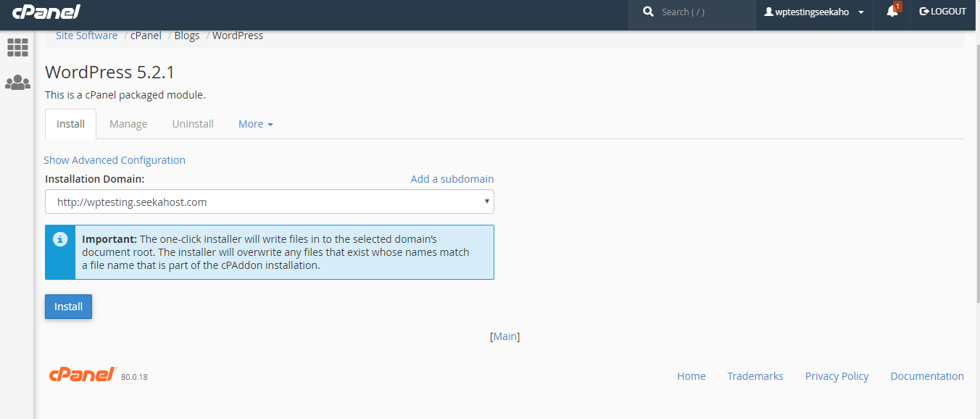This screenshot has height=419, width=980.
Task: Click the blue Install button
Action: click(x=68, y=307)
